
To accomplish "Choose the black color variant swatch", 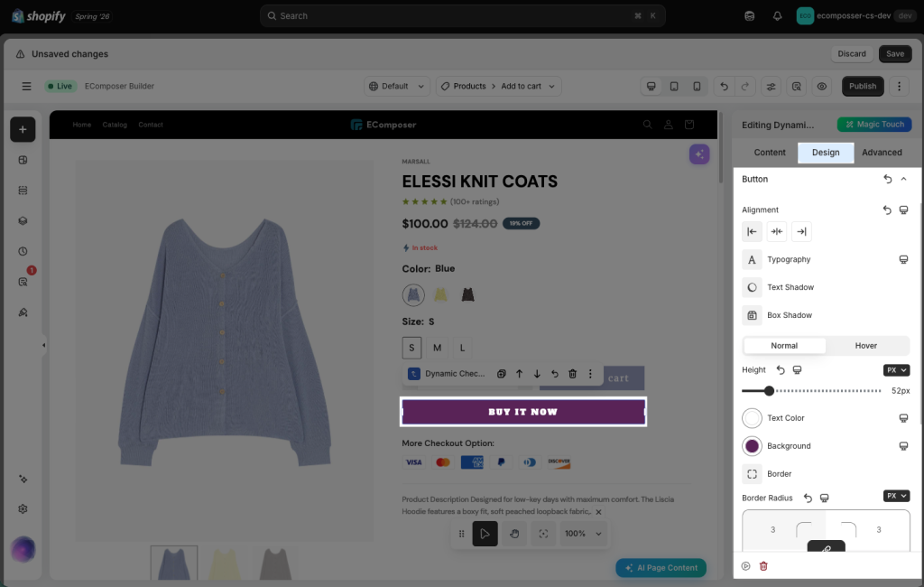I will 468,294.
